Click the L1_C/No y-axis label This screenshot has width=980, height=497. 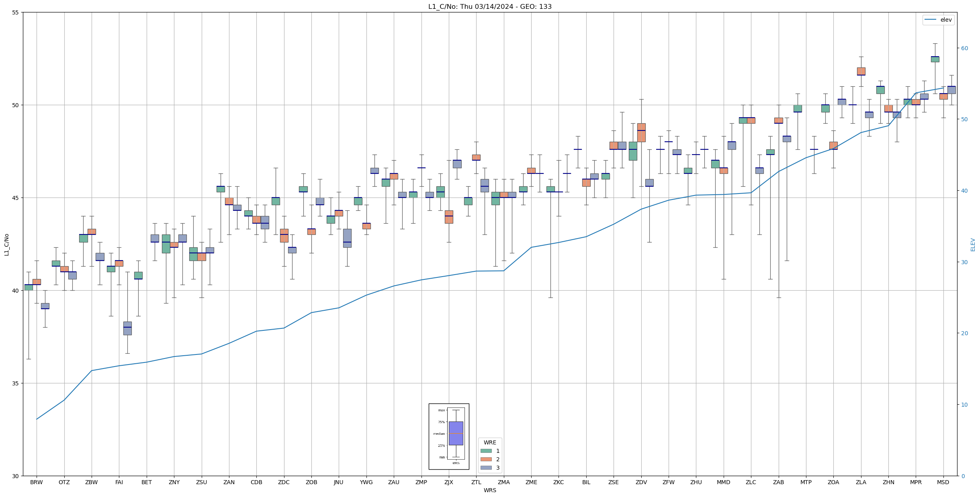pyautogui.click(x=6, y=244)
